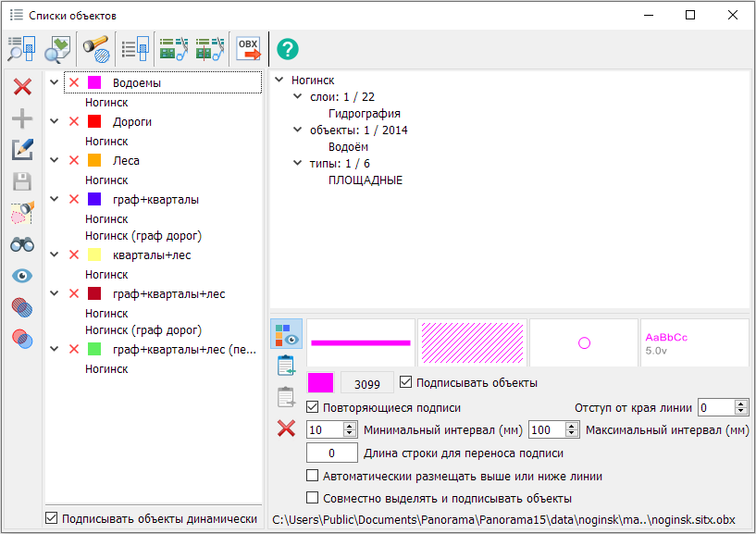Click the pencil edit-list icon
Image resolution: width=756 pixels, height=534 pixels.
click(x=21, y=149)
